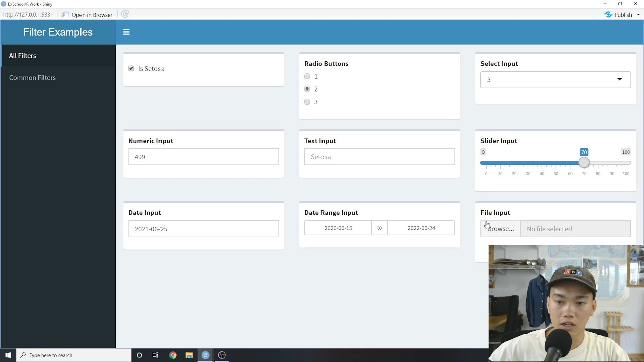Click Open in Browser button

[87, 15]
